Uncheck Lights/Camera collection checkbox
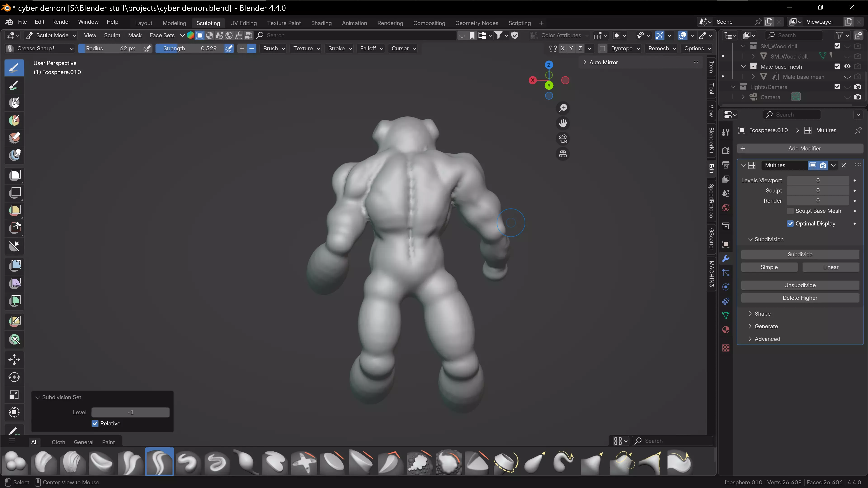The width and height of the screenshot is (868, 488). 837,87
